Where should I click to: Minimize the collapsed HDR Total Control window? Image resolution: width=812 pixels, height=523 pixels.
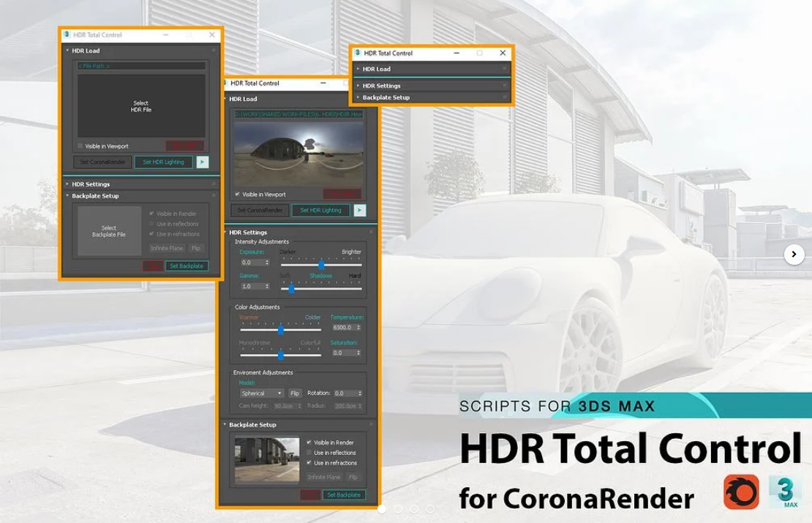456,53
